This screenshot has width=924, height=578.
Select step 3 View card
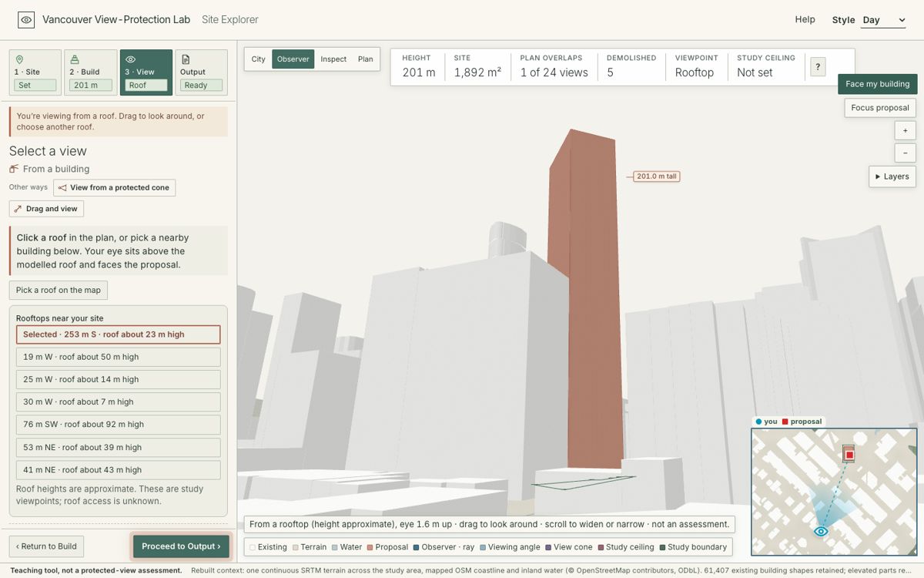tap(146, 72)
